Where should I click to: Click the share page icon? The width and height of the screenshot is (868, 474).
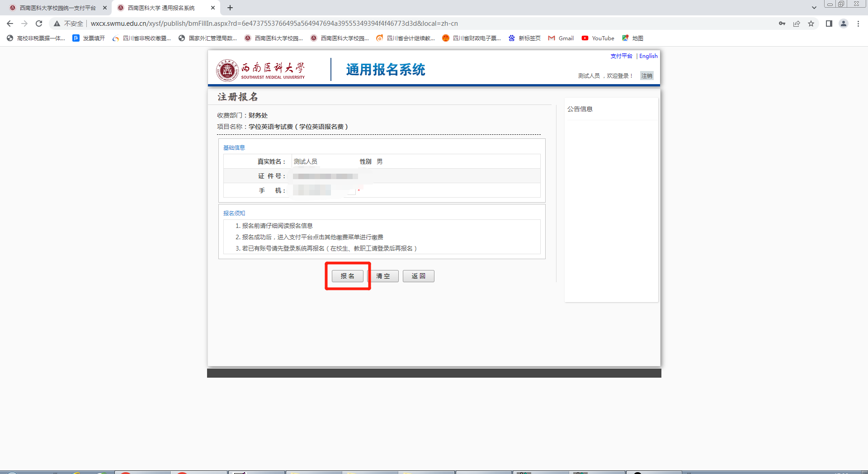tap(797, 24)
